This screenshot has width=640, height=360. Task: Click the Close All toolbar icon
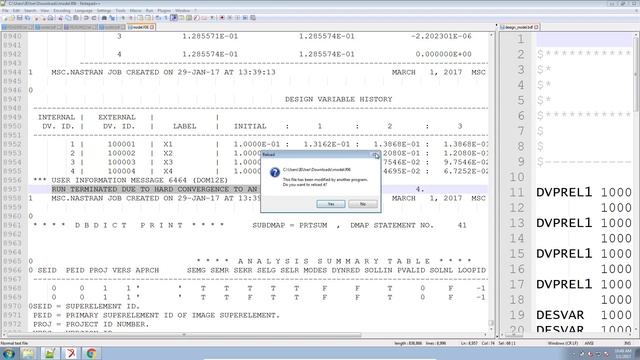click(43, 18)
